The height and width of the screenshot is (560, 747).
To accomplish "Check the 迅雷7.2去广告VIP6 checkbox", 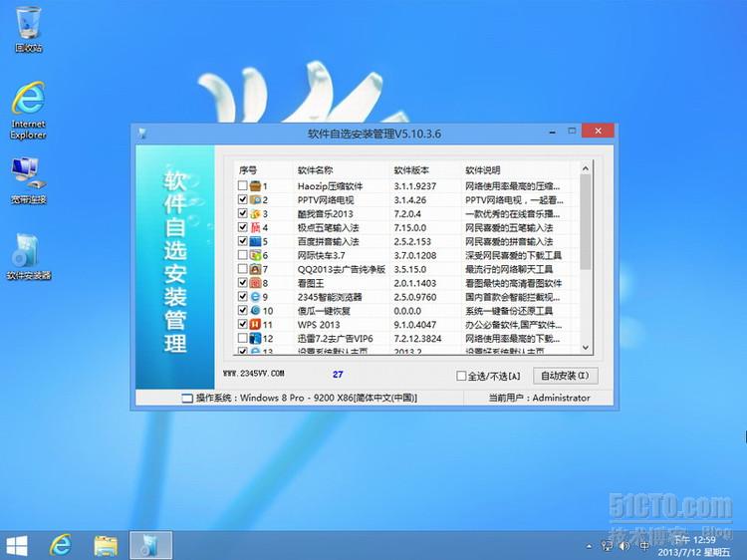I will [242, 338].
